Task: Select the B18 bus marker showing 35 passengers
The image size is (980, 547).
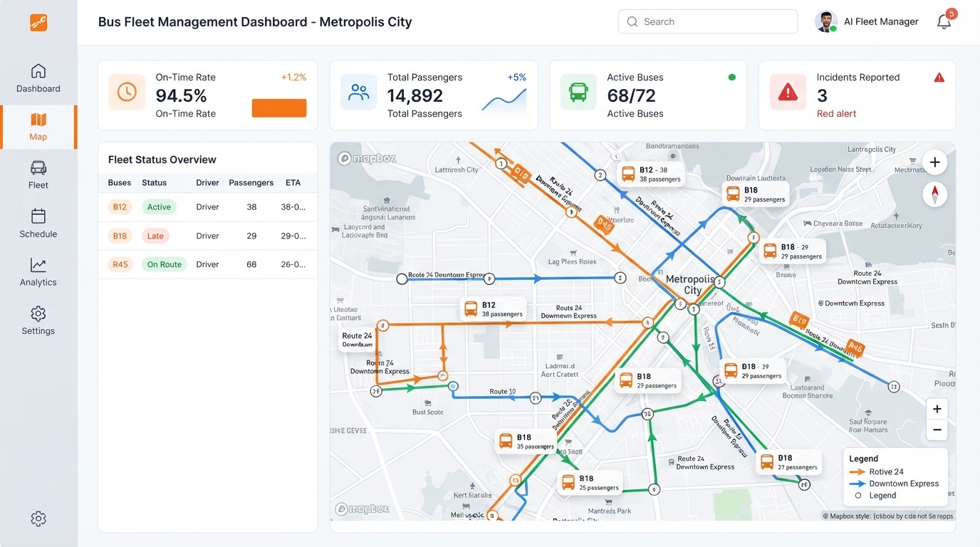Action: coord(526,442)
